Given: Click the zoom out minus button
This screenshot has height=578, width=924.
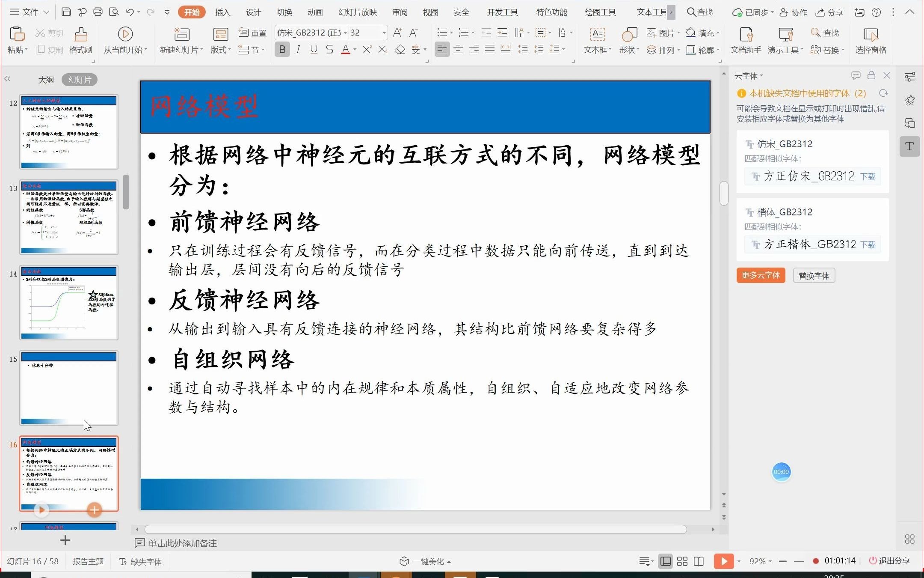Looking at the screenshot, I should tap(783, 561).
